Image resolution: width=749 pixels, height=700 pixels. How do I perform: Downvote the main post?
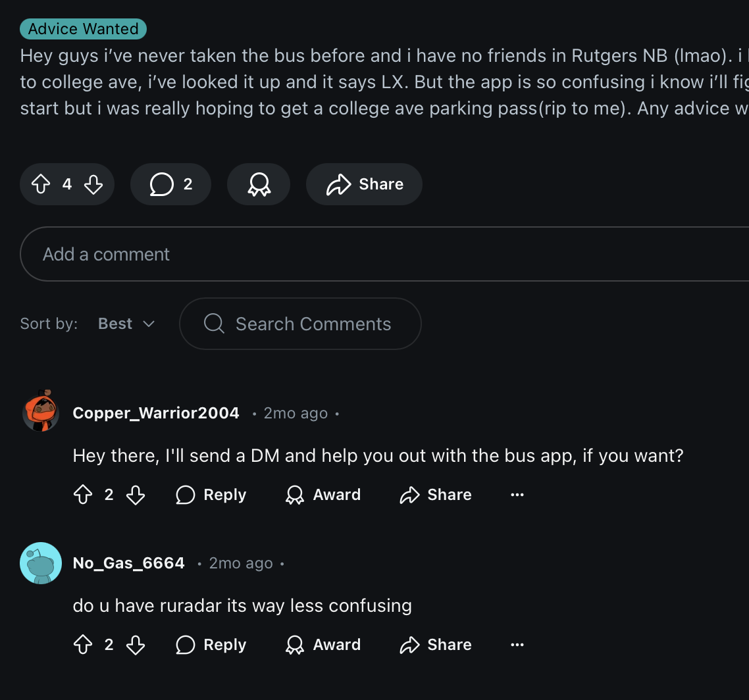93,184
